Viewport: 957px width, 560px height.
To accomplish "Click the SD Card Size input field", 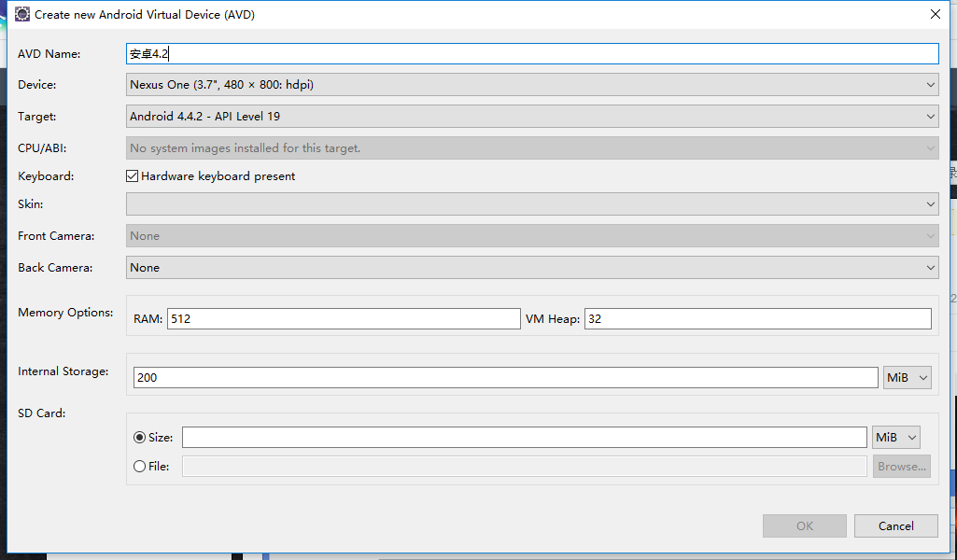I will coord(525,438).
